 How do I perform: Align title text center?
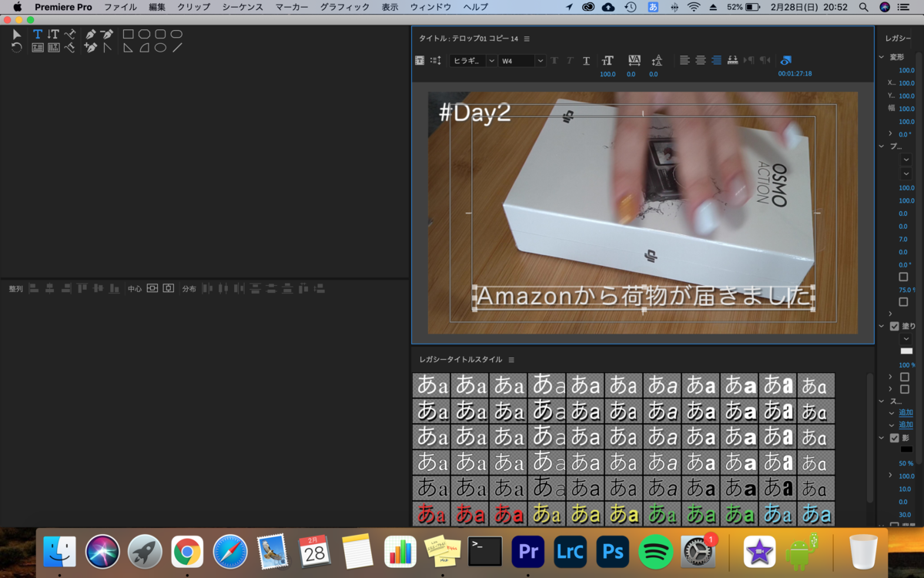click(701, 60)
